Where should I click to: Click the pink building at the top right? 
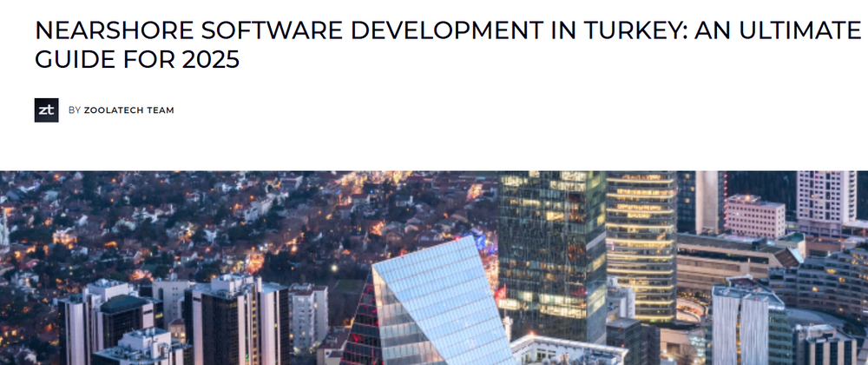pos(753,216)
